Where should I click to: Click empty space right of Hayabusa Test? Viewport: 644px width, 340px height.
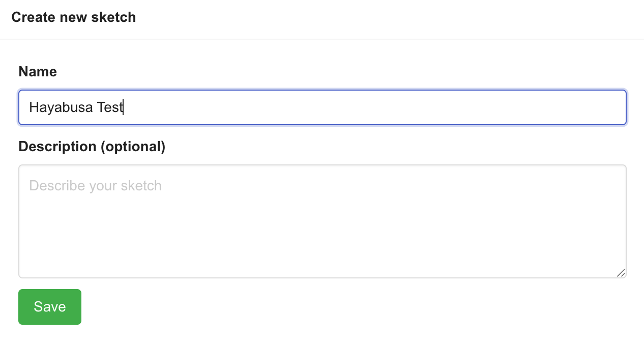click(x=356, y=107)
